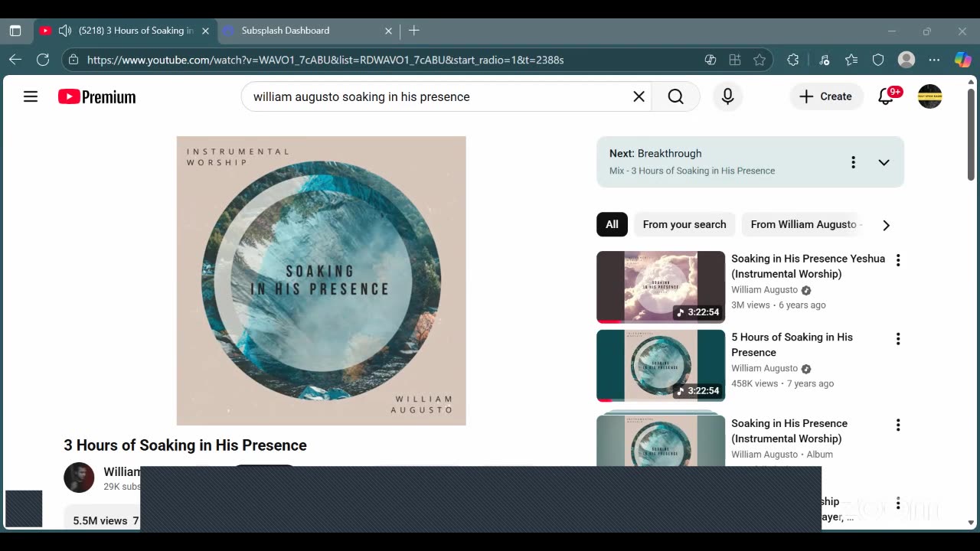
Task: Open YouTube notifications bell
Action: (x=886, y=96)
